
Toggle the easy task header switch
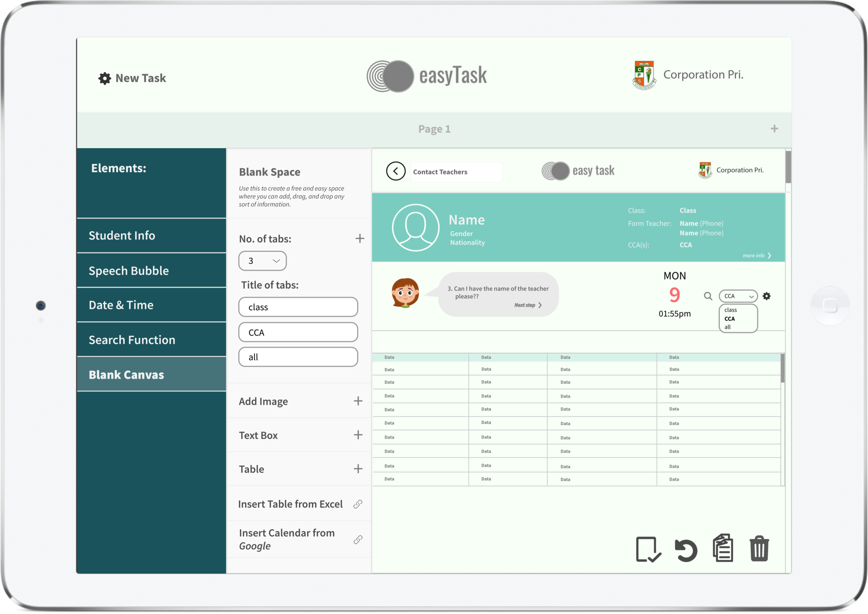556,171
